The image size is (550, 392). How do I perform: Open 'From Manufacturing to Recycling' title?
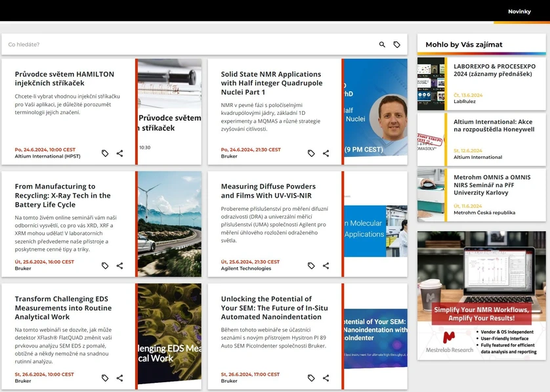[63, 196]
